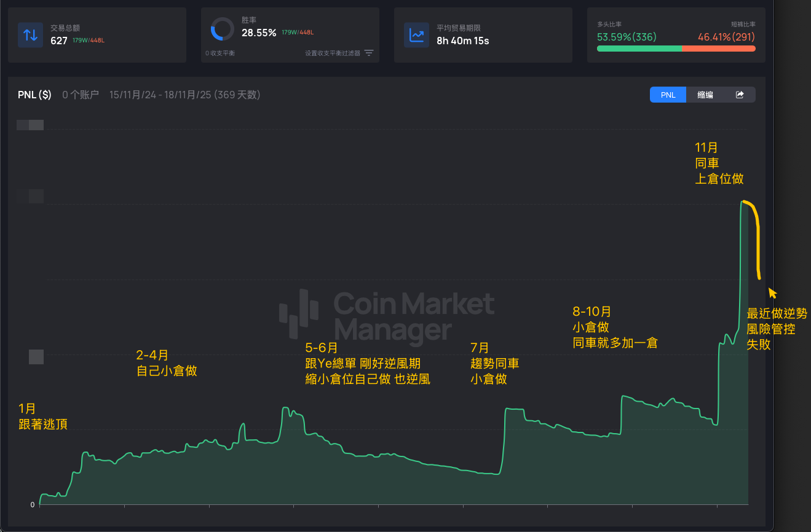
Task: Click the 多头比率 label
Action: tap(609, 24)
